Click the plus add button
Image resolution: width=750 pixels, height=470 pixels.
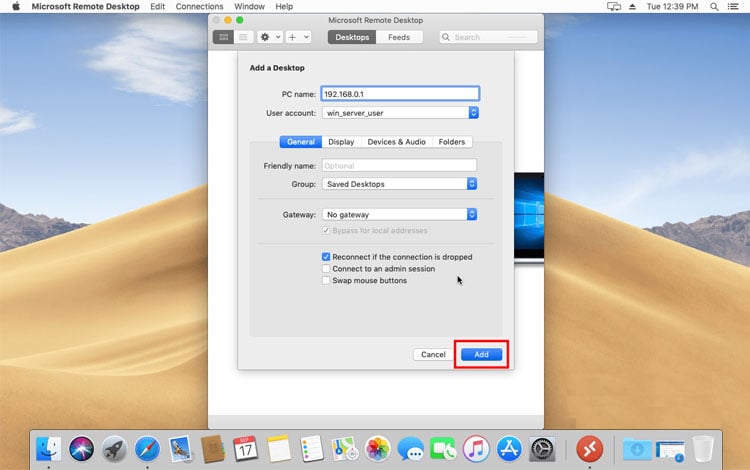(x=292, y=37)
